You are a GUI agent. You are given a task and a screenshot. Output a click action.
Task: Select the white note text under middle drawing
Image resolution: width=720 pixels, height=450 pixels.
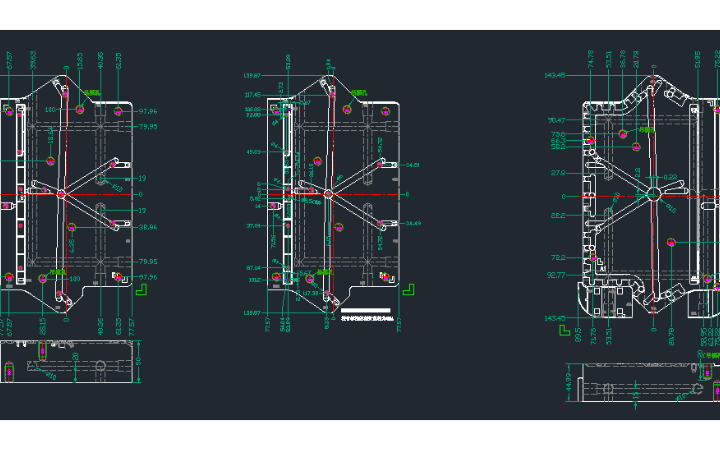[367, 318]
